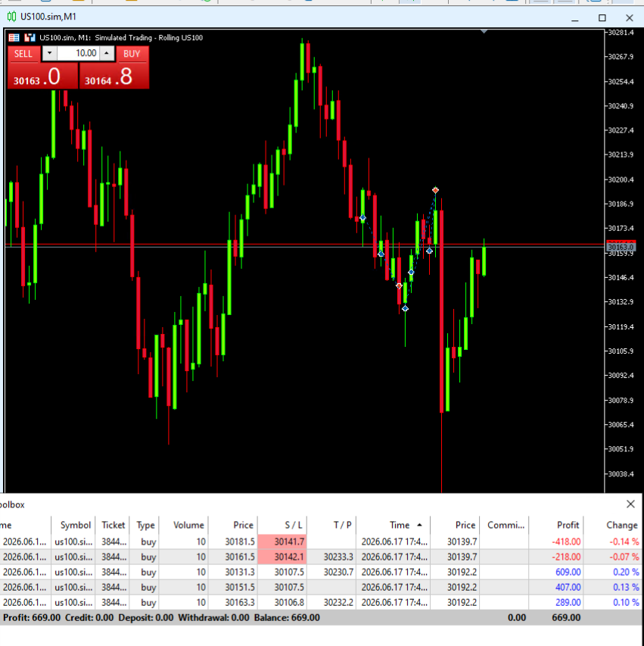Select the profit value 609.00
The height and width of the screenshot is (646, 644).
[x=568, y=573]
